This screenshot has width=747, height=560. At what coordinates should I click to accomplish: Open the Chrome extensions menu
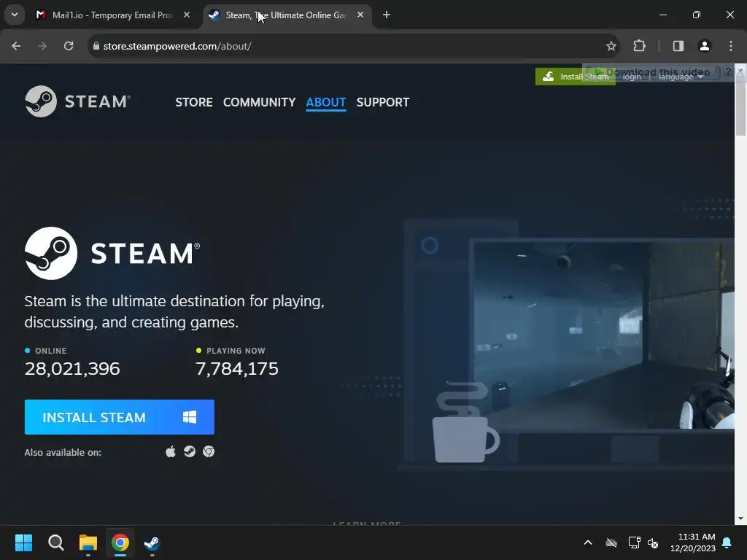[639, 46]
